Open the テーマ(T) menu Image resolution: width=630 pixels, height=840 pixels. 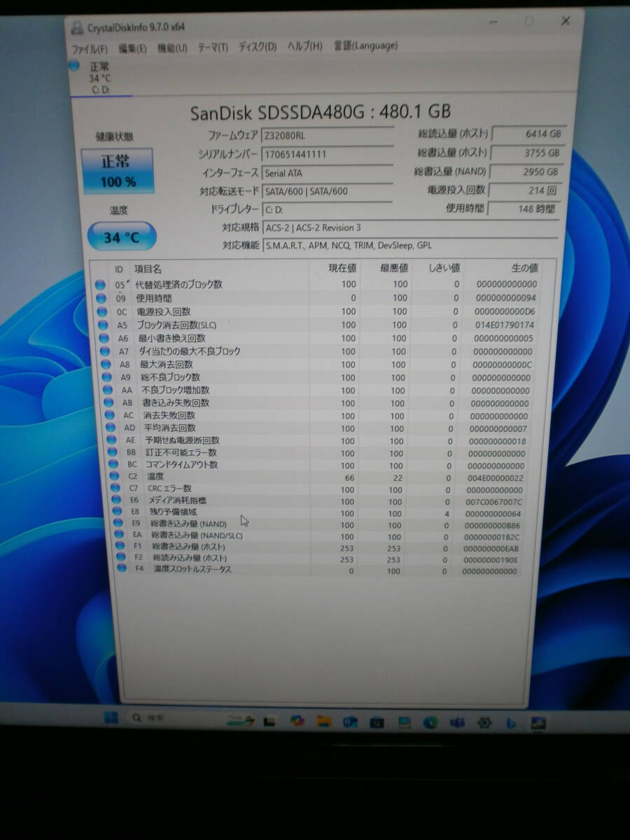pos(213,48)
